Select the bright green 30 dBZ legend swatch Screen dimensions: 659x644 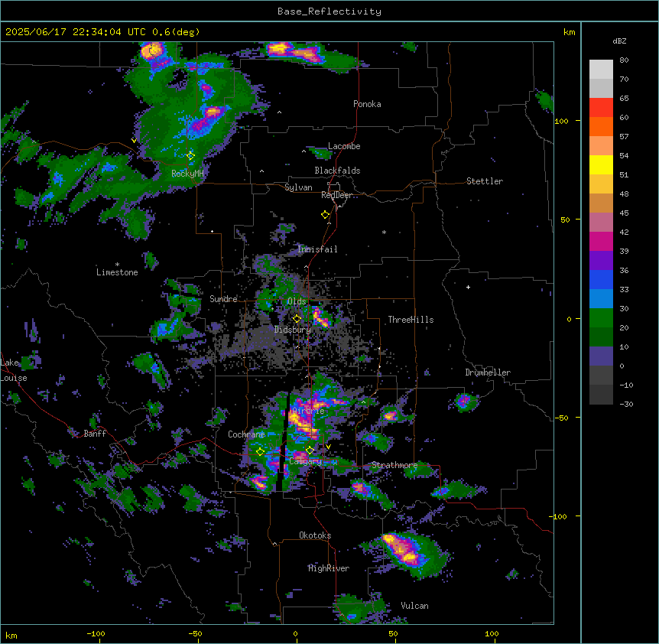601,318
